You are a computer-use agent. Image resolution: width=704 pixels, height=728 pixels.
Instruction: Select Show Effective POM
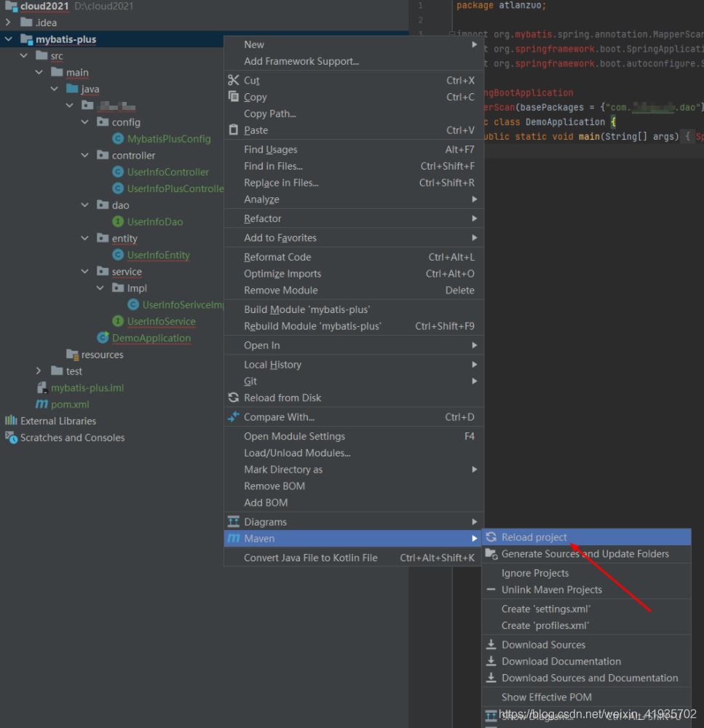click(x=546, y=697)
